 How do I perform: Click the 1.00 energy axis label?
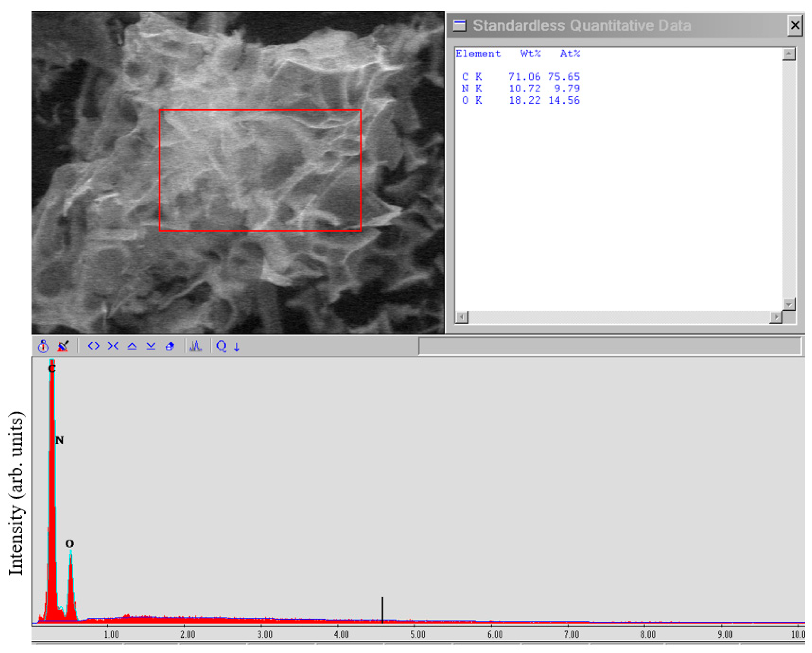coord(111,635)
